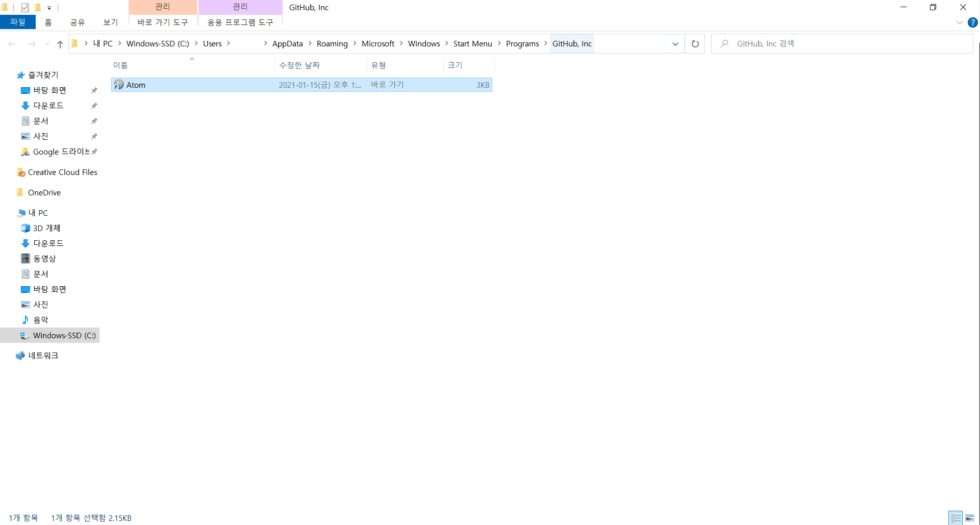The width and height of the screenshot is (980, 525).
Task: Switch to large icons view in status bar
Action: [970, 518]
